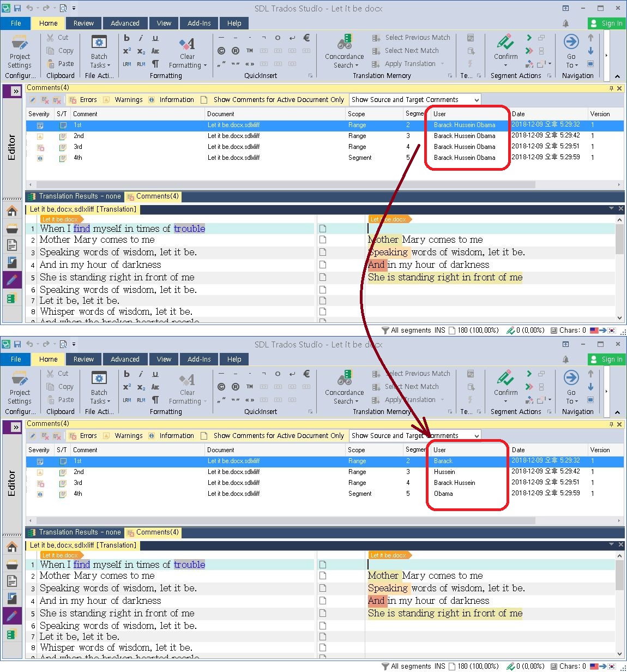Screen dimensions: 627x672
Task: Open Batch Tasks dropdown in top window
Action: (99, 52)
